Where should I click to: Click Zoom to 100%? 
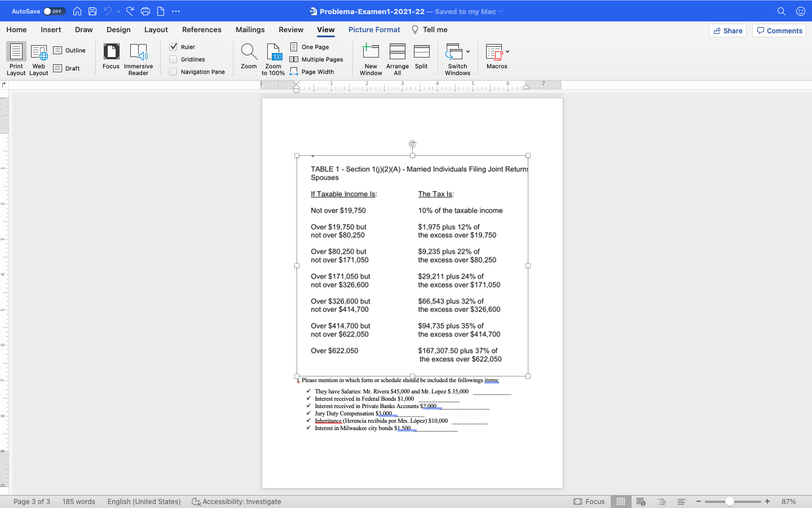(x=273, y=59)
